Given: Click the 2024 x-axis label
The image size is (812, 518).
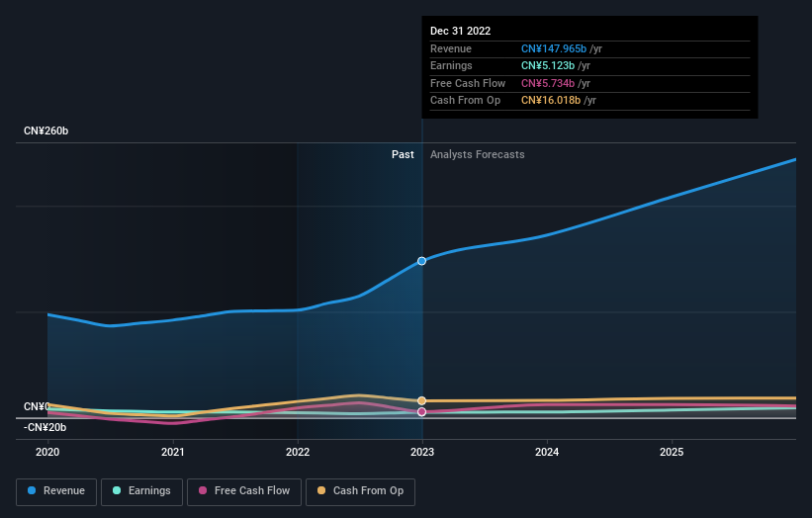Looking at the screenshot, I should [x=547, y=452].
